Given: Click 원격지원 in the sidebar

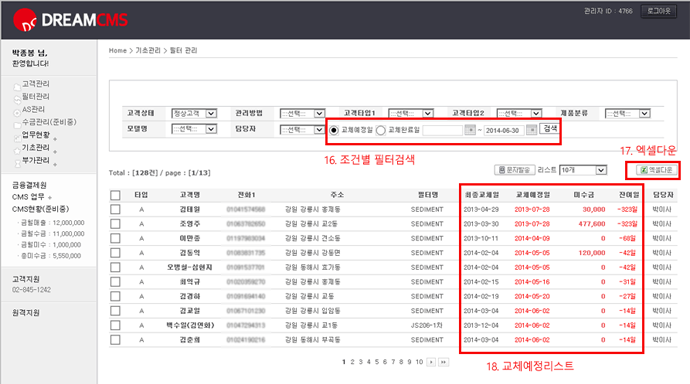Looking at the screenshot, I should [26, 313].
